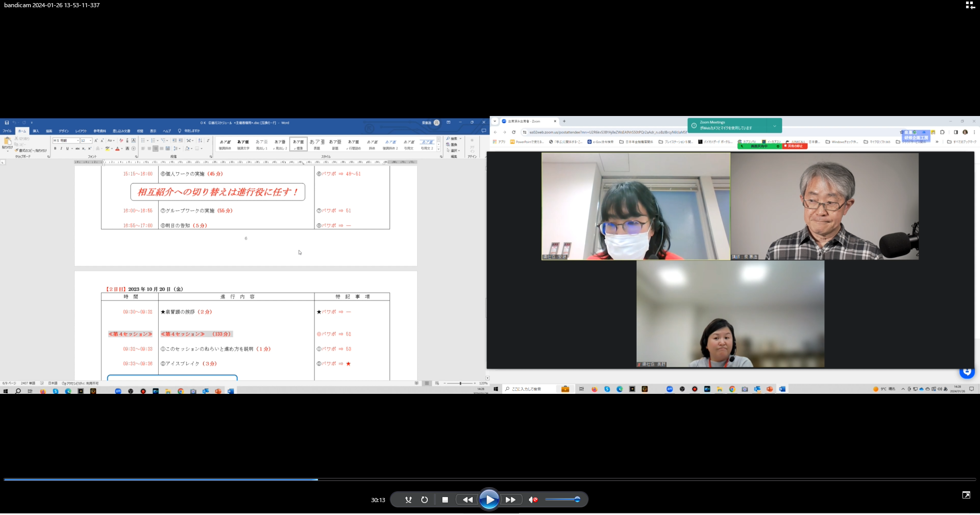
Task: Click the bullet list icon in Word
Action: coord(144,140)
